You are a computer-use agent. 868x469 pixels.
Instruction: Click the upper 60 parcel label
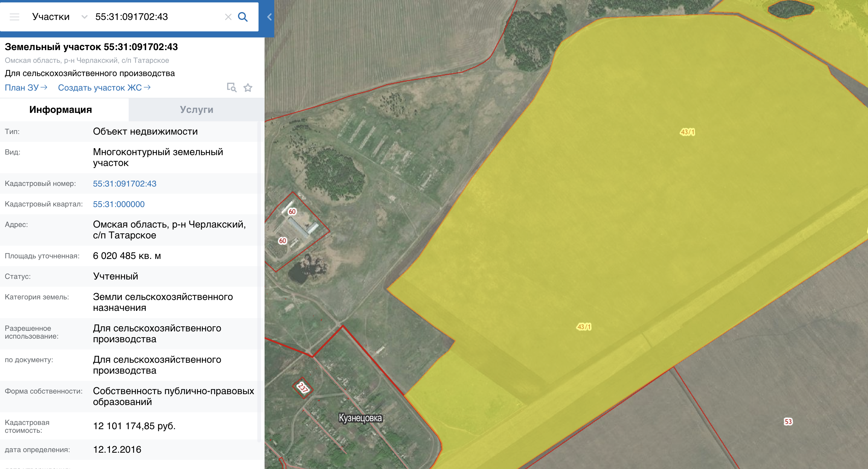coord(292,212)
